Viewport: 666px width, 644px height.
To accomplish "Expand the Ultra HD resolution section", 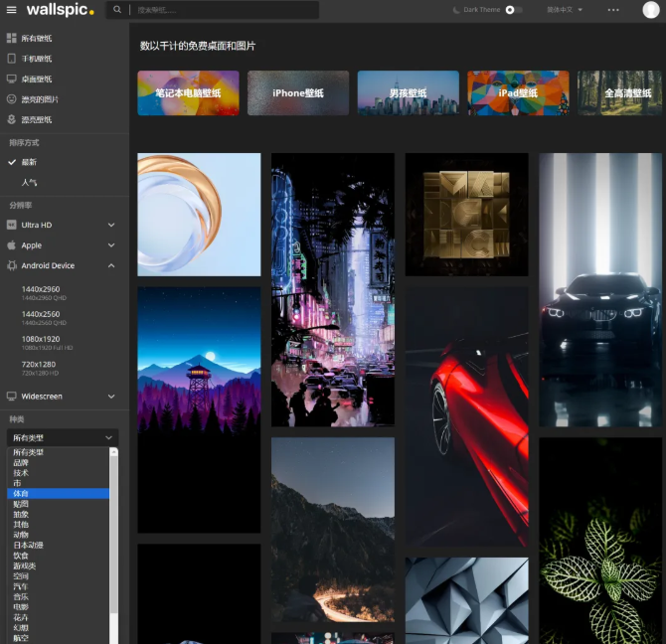I will click(x=62, y=225).
